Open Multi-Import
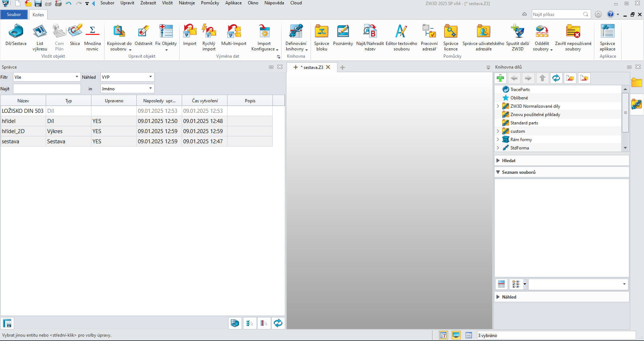The height and width of the screenshot is (341, 644). click(234, 35)
